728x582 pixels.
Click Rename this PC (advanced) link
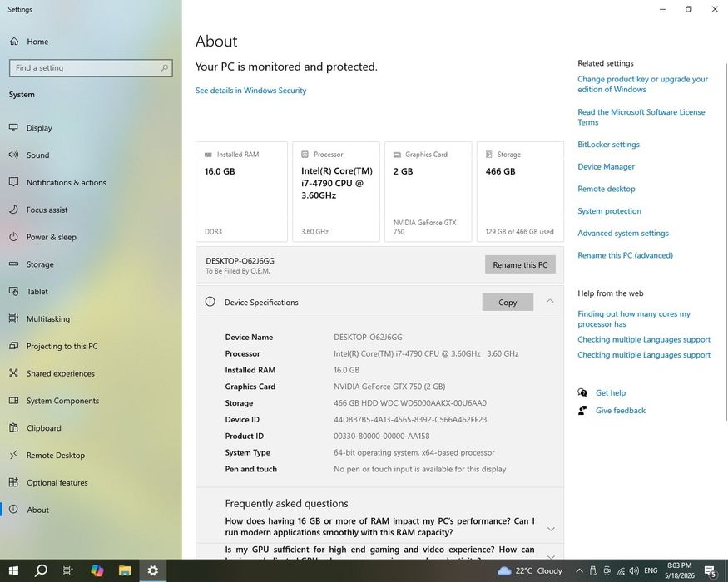coord(625,255)
